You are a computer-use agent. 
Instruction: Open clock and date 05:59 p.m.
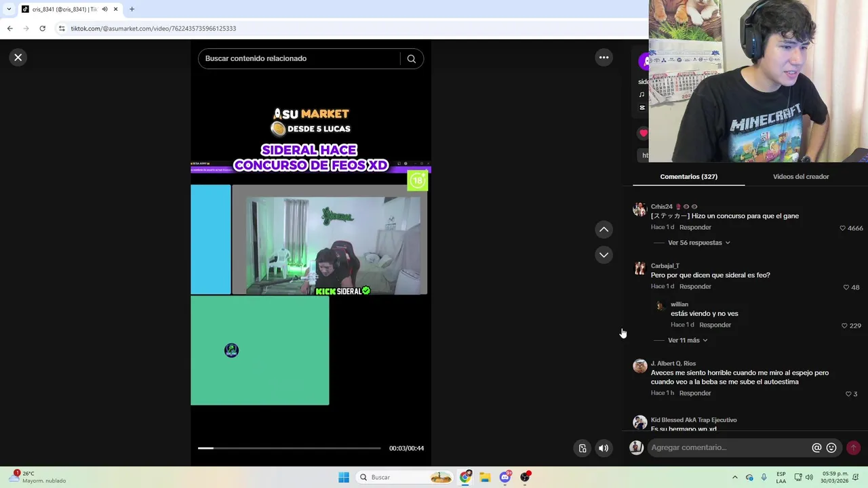(x=835, y=477)
